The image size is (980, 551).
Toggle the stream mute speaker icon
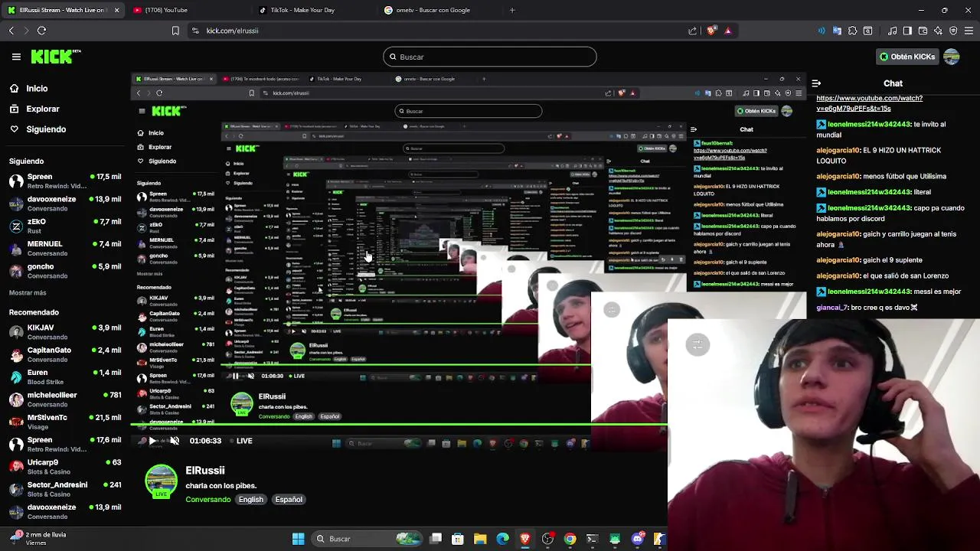click(175, 441)
